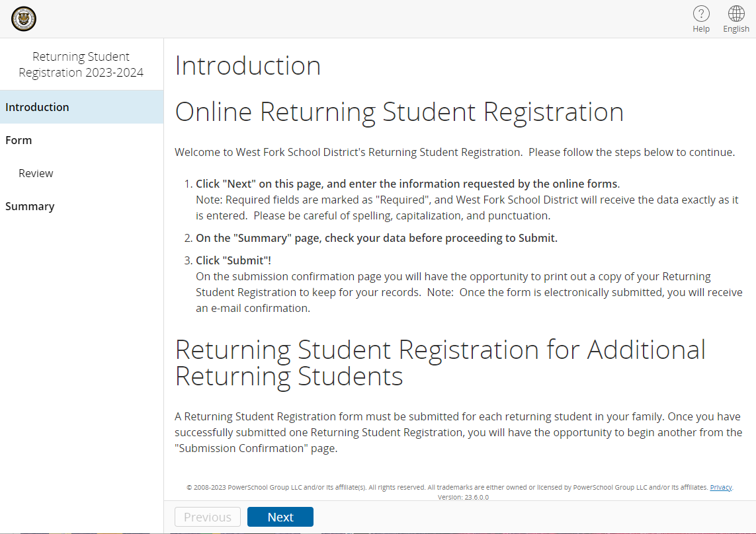
Task: Open the English language selector label
Action: pos(736,29)
